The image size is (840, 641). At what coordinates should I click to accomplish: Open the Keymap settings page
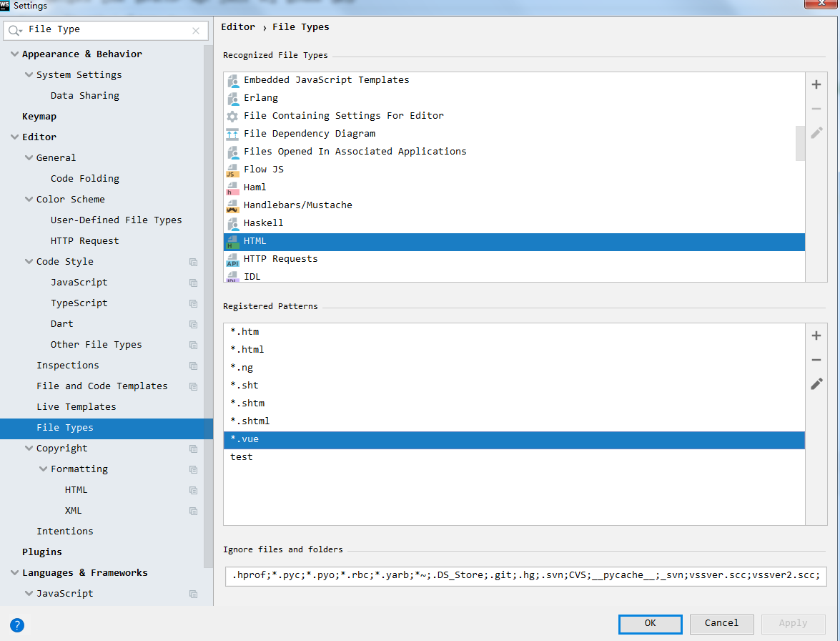[39, 117]
